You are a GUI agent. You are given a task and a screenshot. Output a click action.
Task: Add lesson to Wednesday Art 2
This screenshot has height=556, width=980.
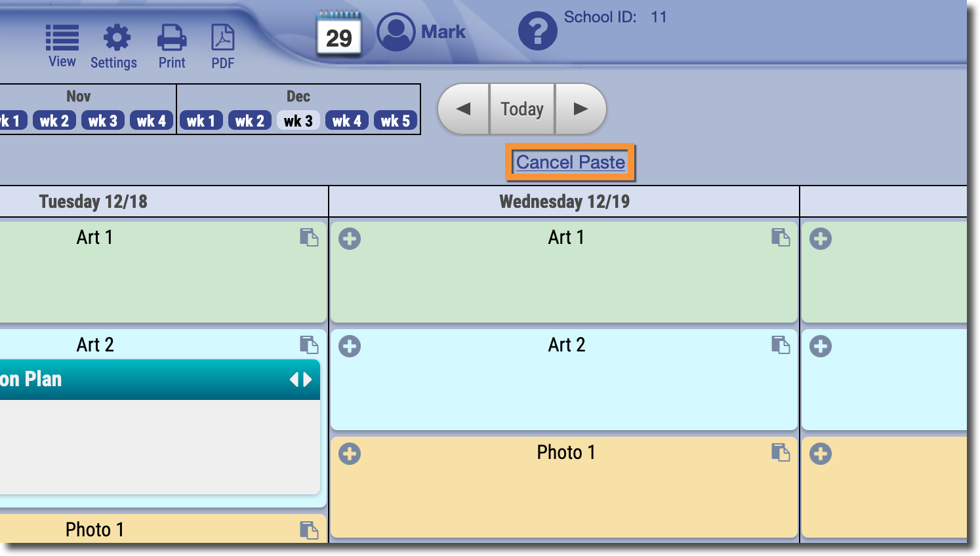pos(350,346)
